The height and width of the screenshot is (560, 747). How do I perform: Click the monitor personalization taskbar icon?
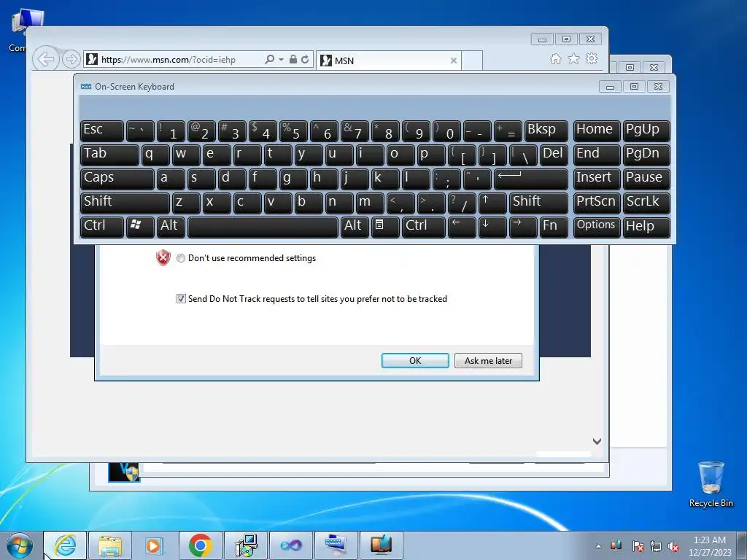[x=381, y=545]
